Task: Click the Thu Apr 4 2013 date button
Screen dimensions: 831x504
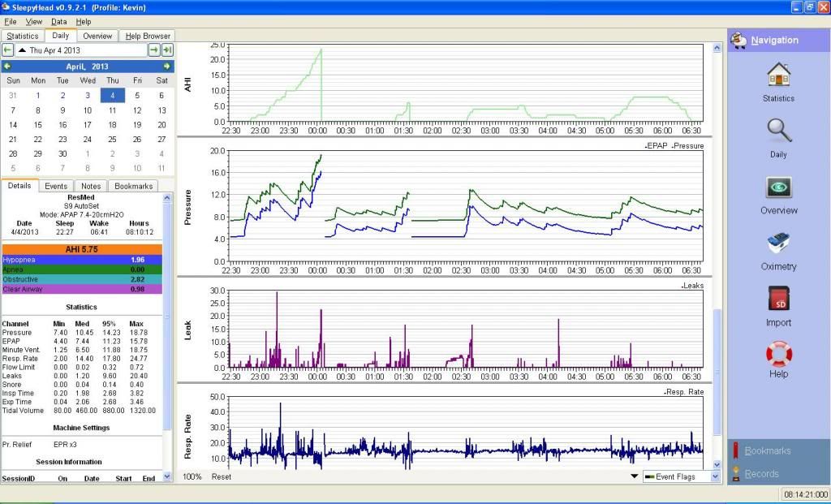Action: click(81, 50)
